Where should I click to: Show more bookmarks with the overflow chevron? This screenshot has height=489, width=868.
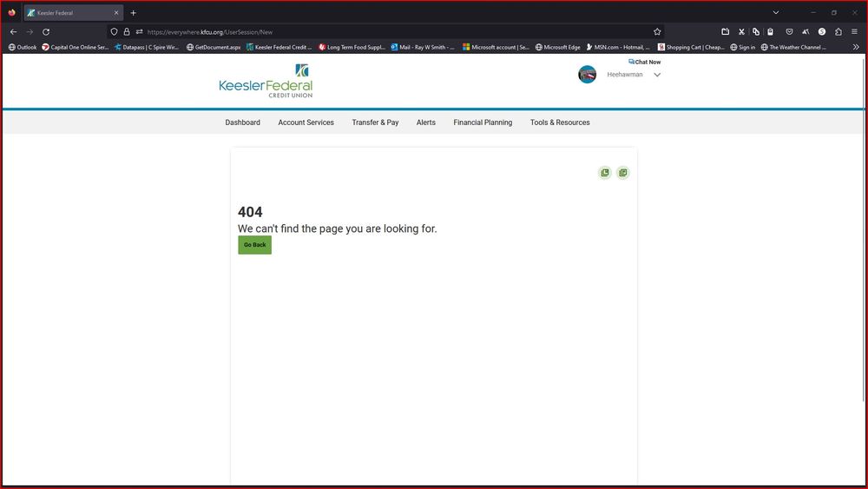click(855, 47)
